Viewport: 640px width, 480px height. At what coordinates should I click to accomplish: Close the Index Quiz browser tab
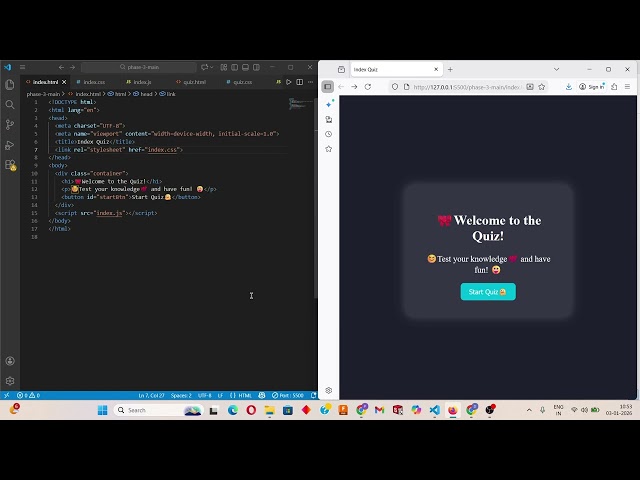tap(436, 69)
